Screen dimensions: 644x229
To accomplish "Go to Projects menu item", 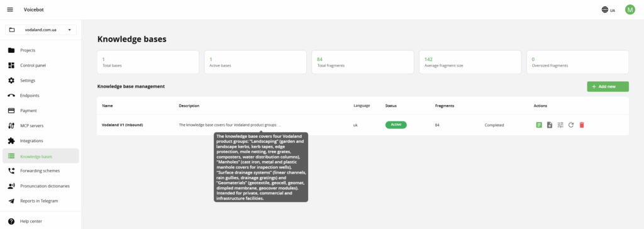I will point(28,50).
